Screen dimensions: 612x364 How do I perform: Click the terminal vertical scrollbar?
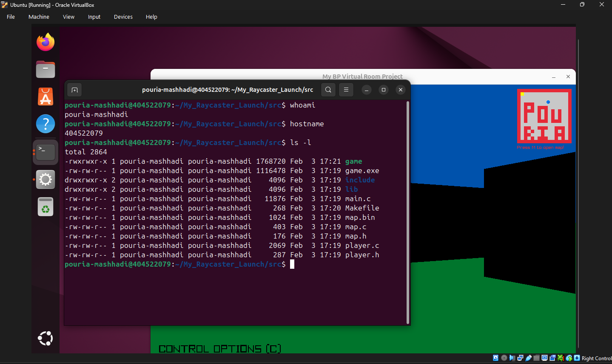click(408, 213)
